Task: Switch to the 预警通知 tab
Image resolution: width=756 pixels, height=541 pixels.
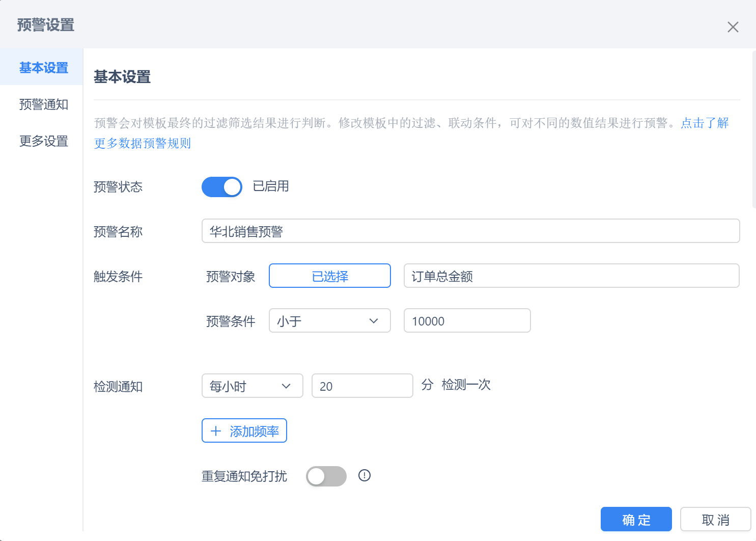Action: pos(43,104)
